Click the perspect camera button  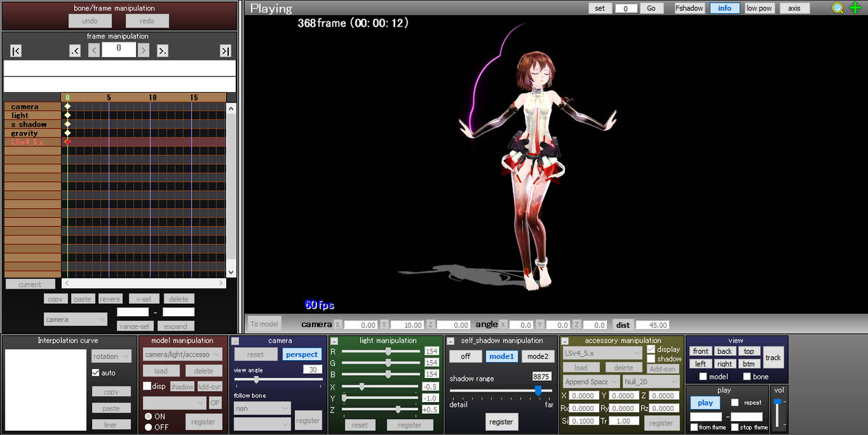pyautogui.click(x=302, y=355)
